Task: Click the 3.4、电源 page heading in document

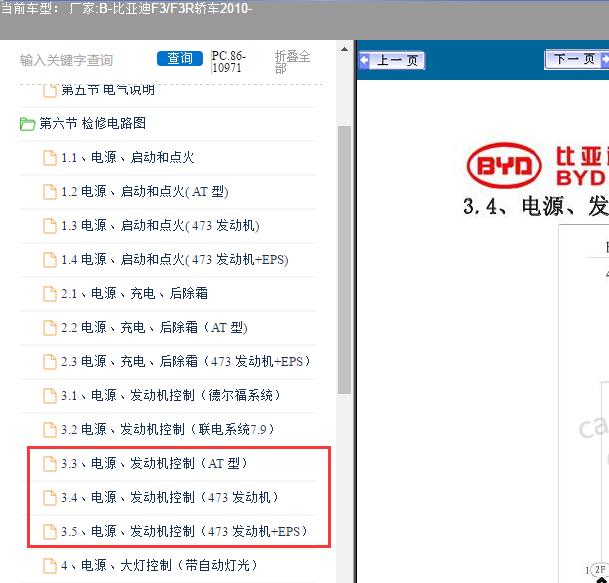Action: pyautogui.click(x=536, y=206)
